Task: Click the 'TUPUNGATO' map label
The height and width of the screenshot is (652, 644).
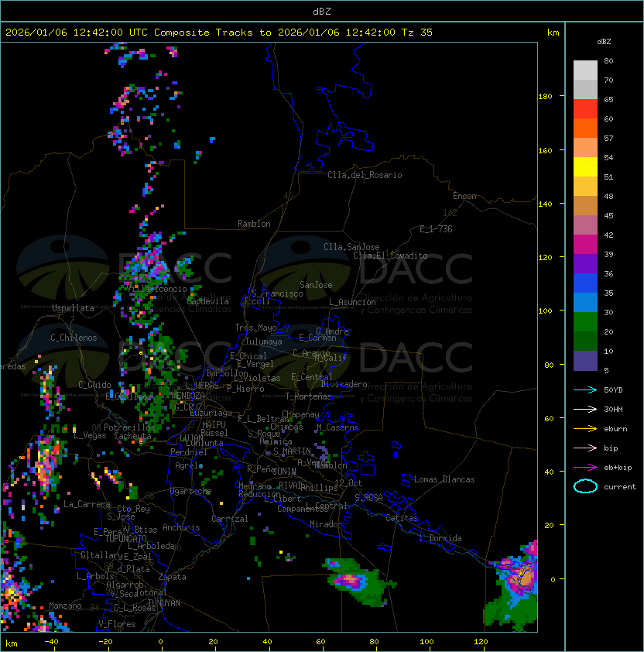Action: pos(125,538)
